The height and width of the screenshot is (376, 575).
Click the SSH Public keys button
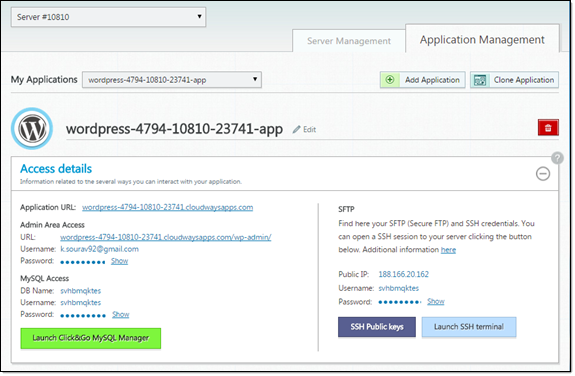[377, 327]
